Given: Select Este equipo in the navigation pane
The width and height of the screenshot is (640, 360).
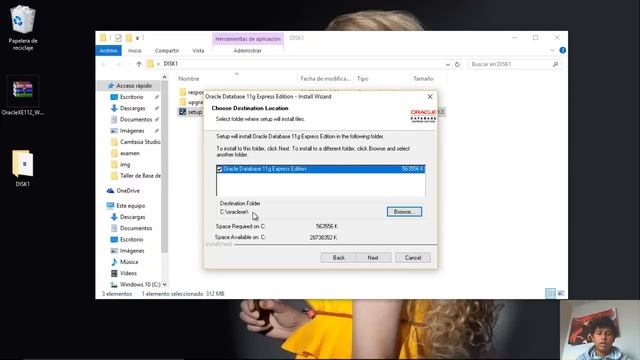Looking at the screenshot, I should (125, 206).
